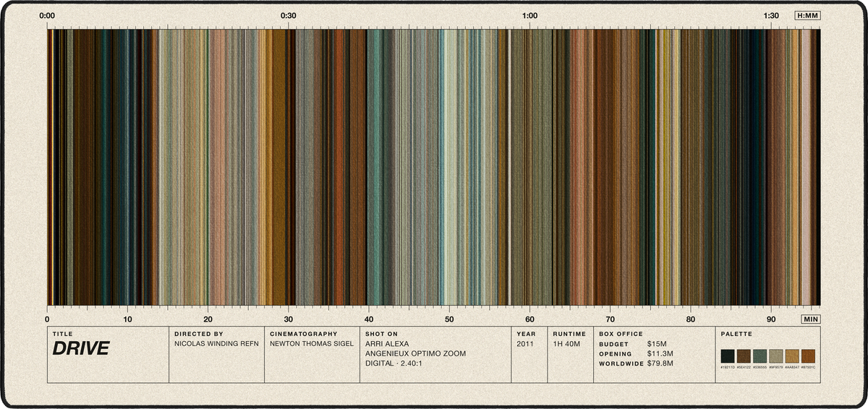This screenshot has height=409, width=868.
Task: Click the 20 minute axis tick label
Action: point(208,319)
